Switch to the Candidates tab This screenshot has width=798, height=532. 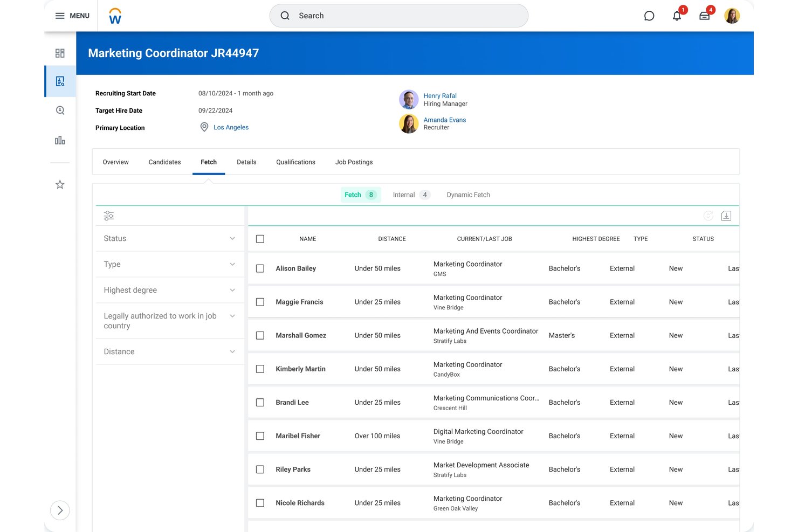click(164, 162)
